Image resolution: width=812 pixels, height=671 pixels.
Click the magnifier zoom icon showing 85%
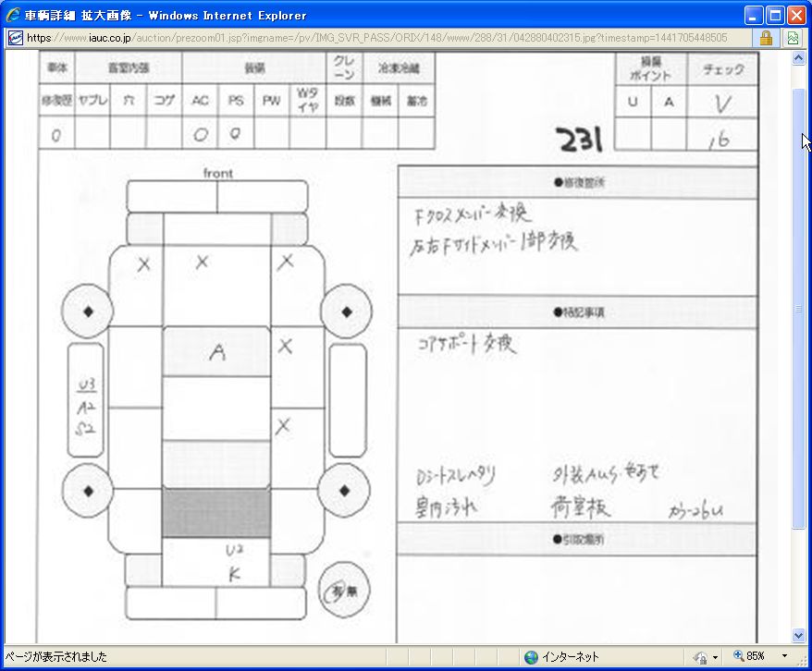point(739,656)
